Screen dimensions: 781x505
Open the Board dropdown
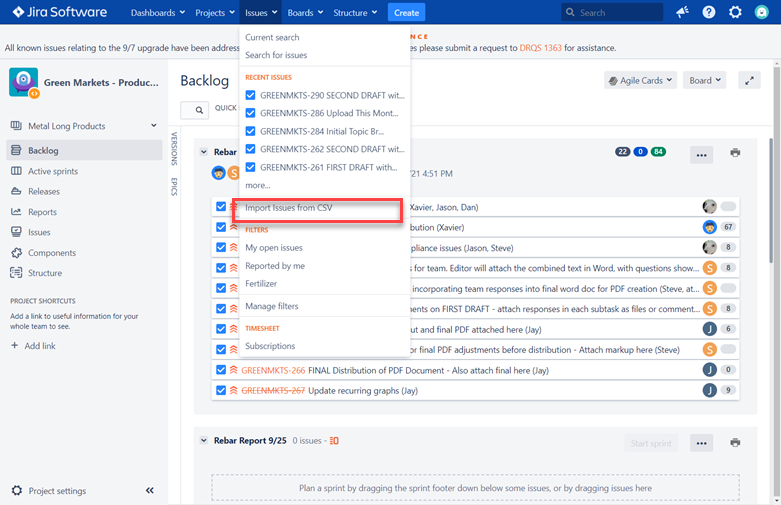point(704,80)
